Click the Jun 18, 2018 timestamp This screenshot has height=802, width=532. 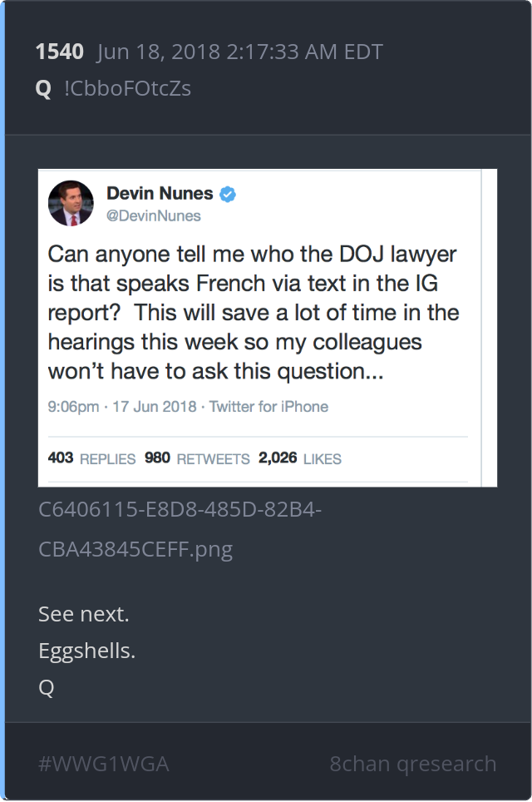pyautogui.click(x=239, y=52)
